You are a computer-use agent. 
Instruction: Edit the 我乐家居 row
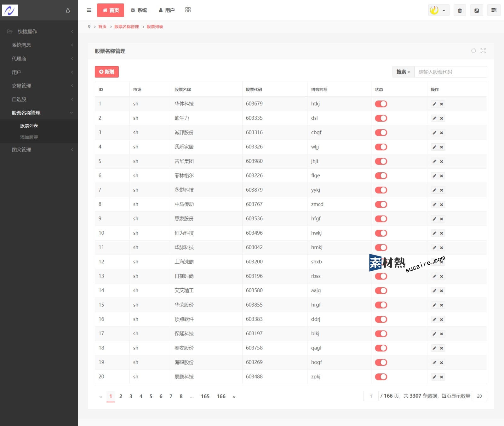[434, 147]
